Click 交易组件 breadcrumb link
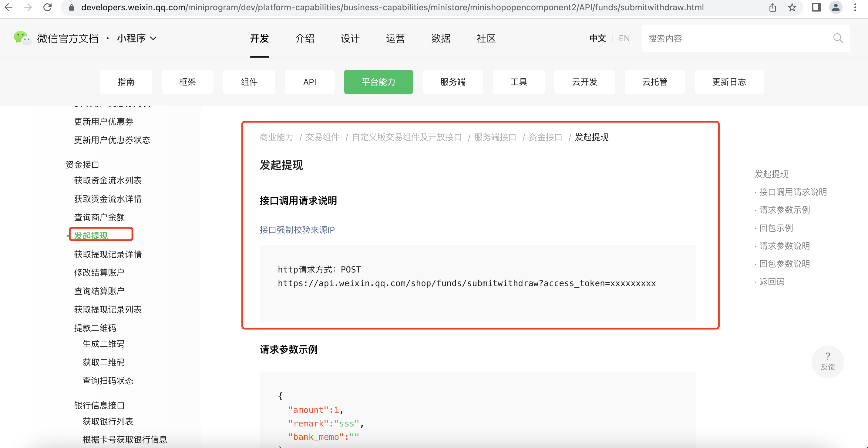The image size is (868, 448). [x=322, y=137]
